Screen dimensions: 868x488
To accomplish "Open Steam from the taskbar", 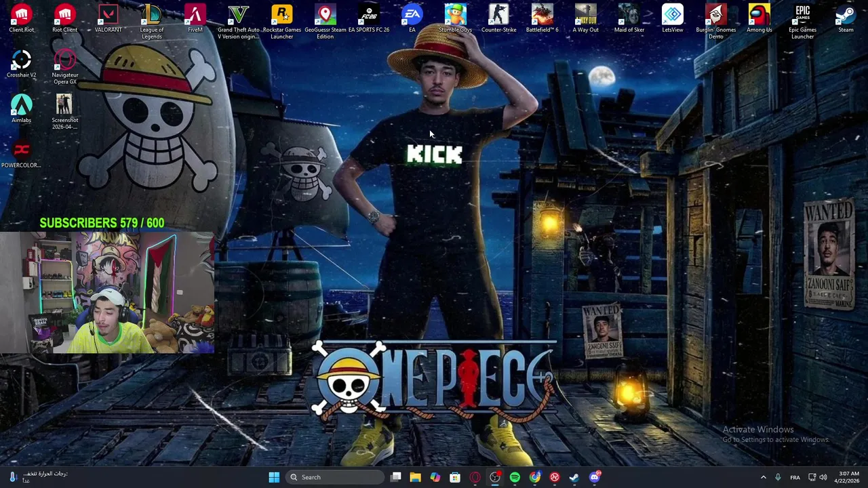I will pos(574,477).
